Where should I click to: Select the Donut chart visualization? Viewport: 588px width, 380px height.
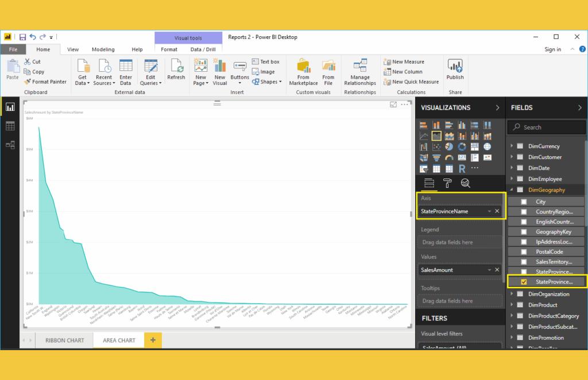(462, 147)
